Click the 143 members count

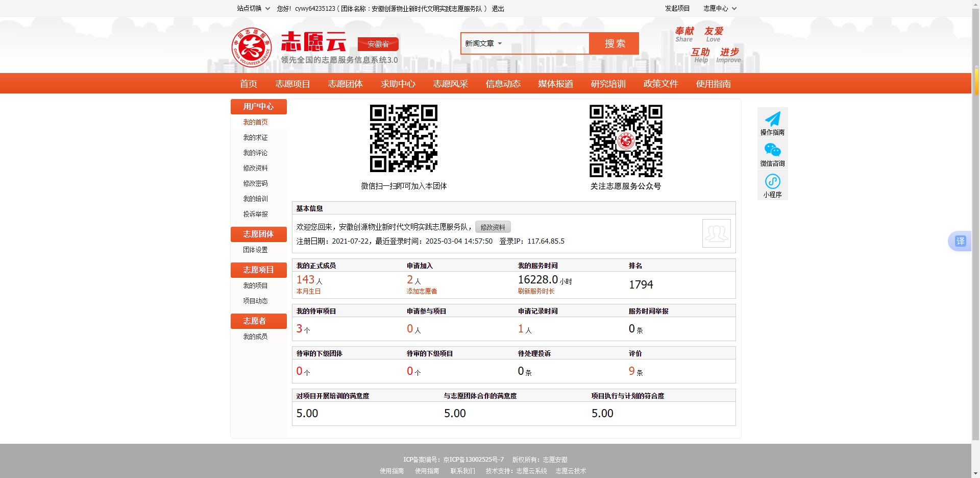[305, 279]
